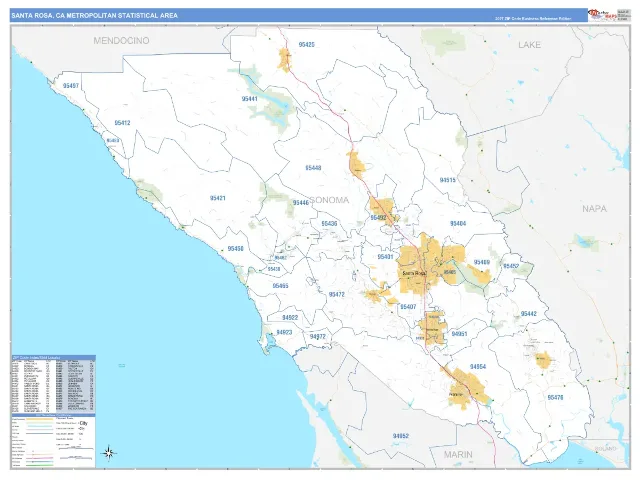Select ZIP code 95425 label
Viewport: 640px width, 480px height.
307,44
